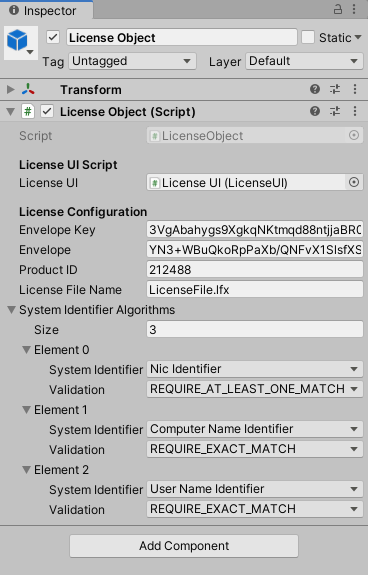
Task: Open the Layer dropdown showing Default
Action: [304, 61]
